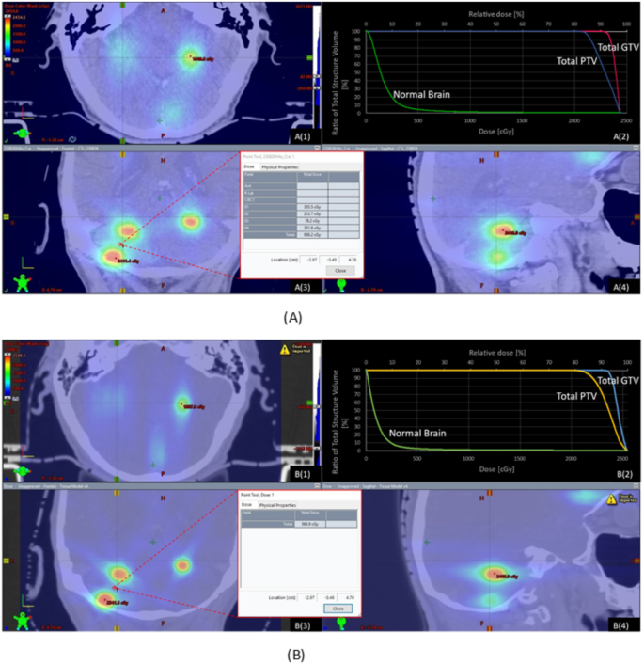The image size is (644, 664).
Task: Maximize the sagittal view A(4) via header icon
Action: [636, 149]
